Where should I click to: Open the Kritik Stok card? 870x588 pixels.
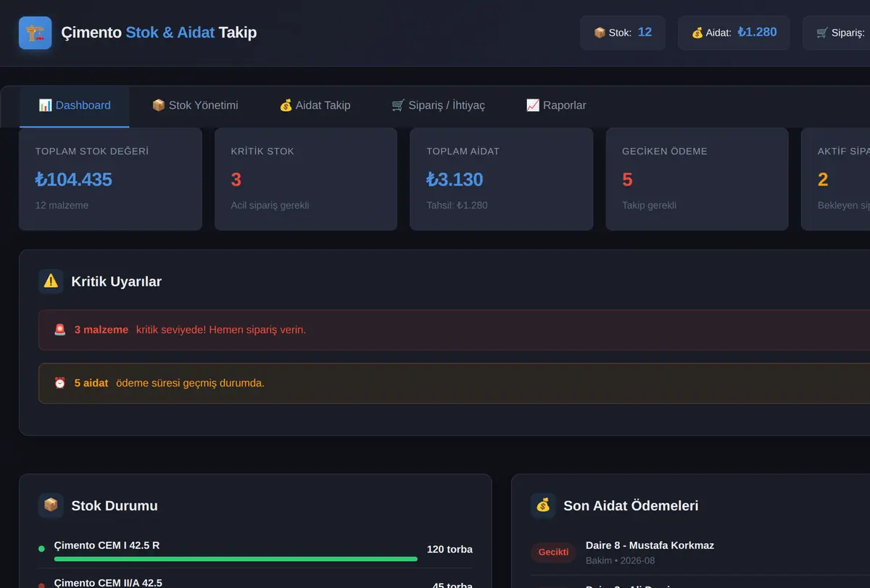[x=306, y=179]
